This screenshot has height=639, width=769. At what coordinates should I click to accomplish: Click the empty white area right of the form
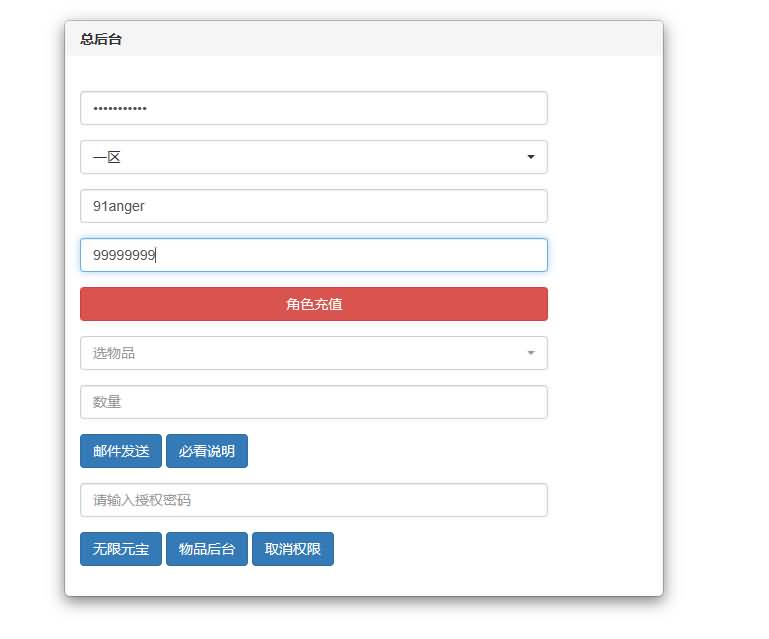pyautogui.click(x=605, y=300)
